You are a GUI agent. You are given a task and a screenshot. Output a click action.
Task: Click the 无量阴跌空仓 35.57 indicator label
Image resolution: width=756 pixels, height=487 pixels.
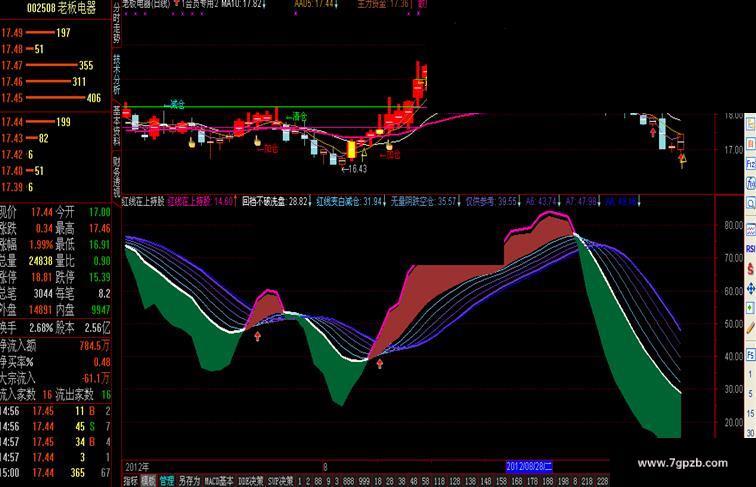(x=424, y=201)
